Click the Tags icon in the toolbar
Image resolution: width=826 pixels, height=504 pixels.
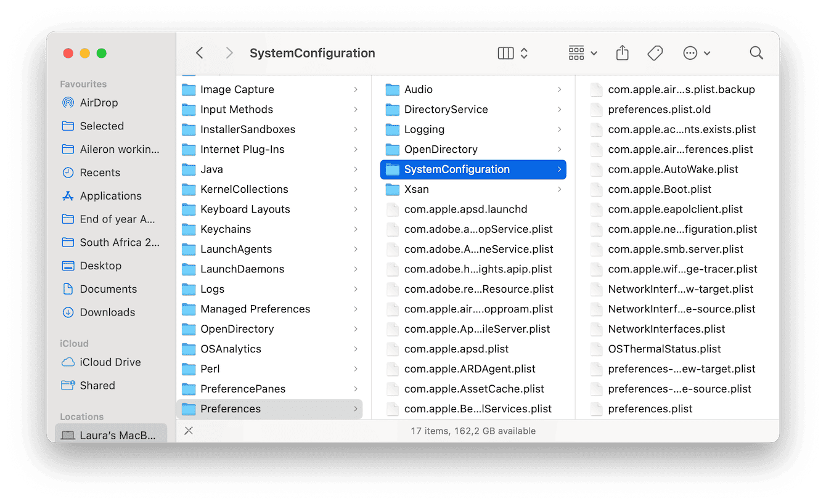655,53
